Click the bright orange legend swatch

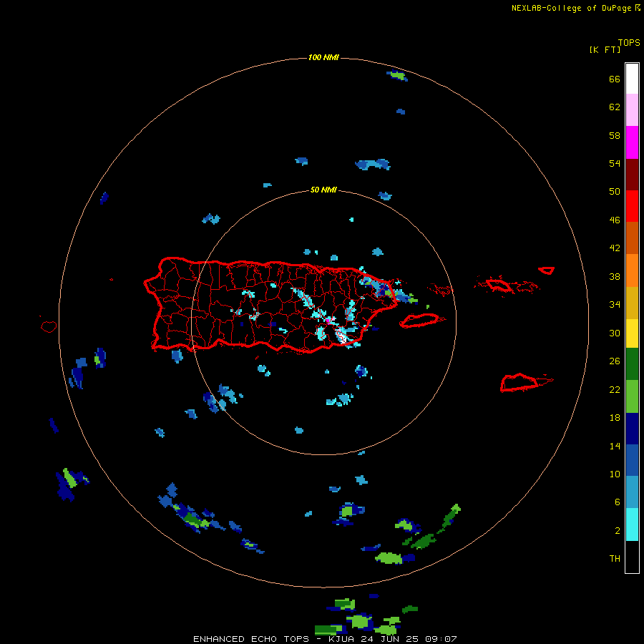632,270
